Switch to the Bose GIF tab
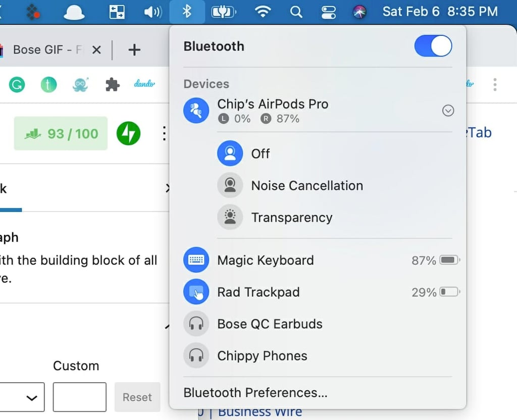 (48, 50)
